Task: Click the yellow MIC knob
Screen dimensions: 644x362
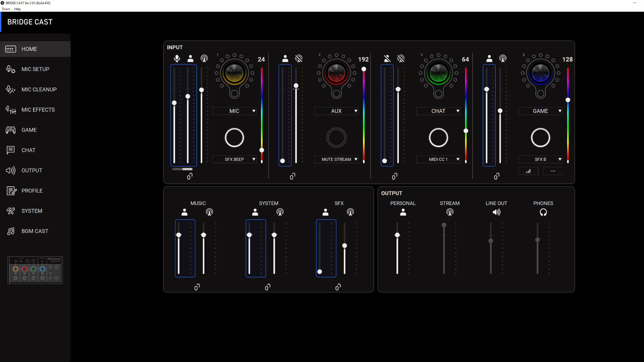Action: point(234,73)
